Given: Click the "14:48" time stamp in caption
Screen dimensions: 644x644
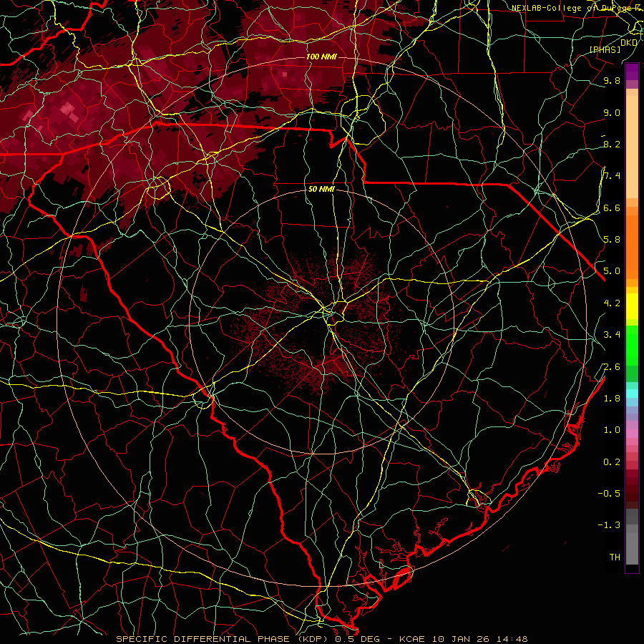Looking at the screenshot, I should [512, 639].
